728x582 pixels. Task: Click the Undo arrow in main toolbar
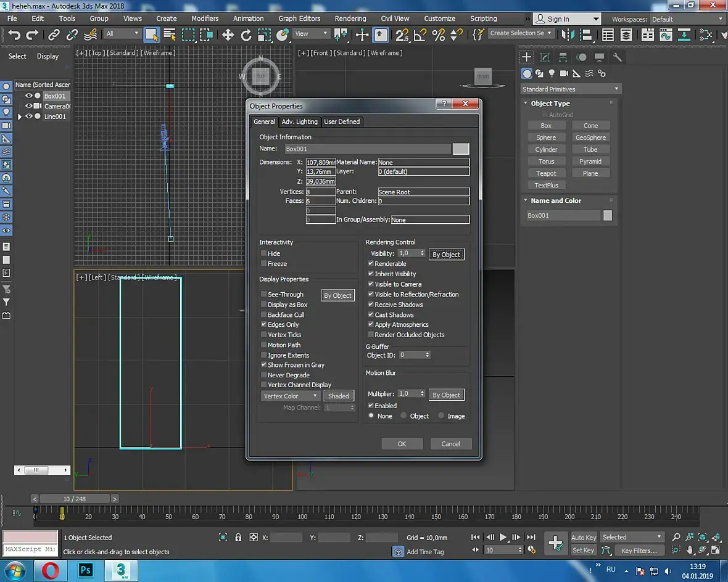pyautogui.click(x=14, y=35)
